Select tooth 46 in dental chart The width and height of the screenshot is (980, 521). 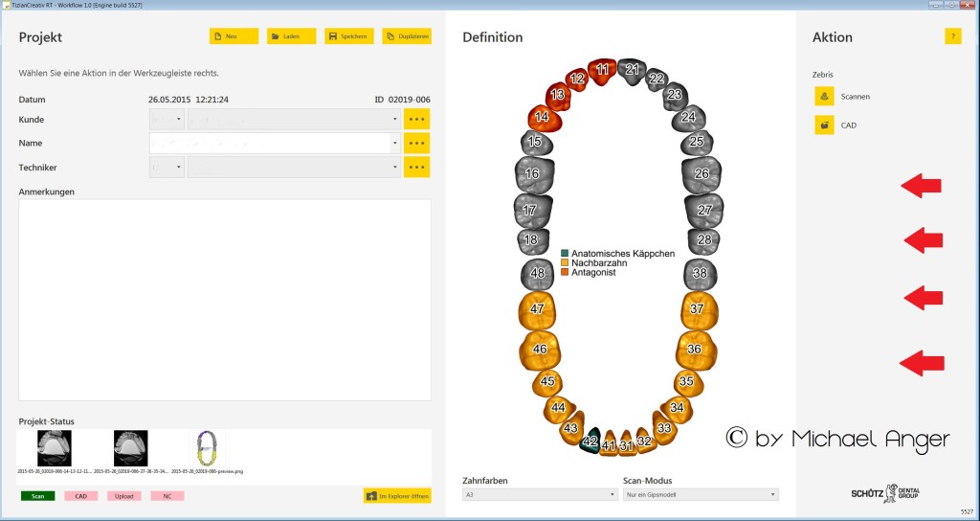pos(540,350)
